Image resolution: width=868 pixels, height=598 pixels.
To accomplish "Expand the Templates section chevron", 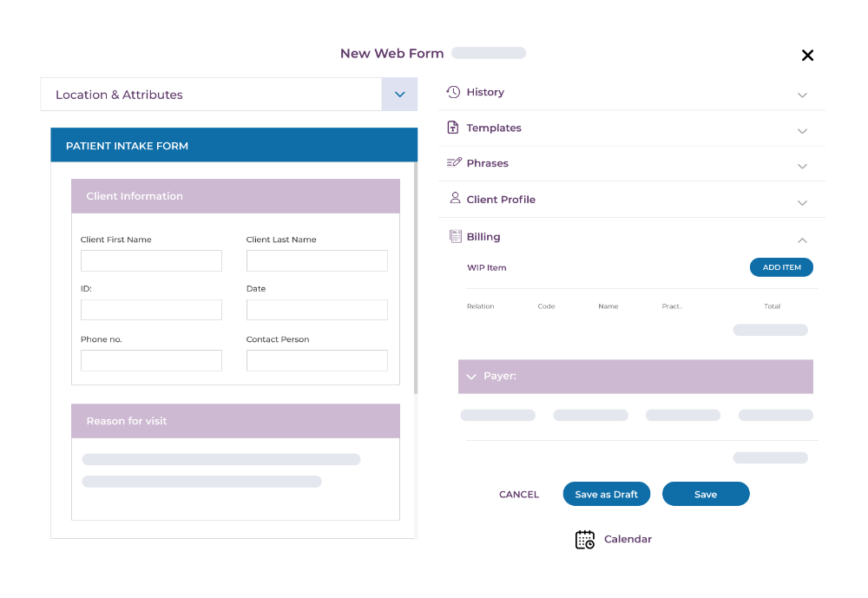I will tap(802, 131).
